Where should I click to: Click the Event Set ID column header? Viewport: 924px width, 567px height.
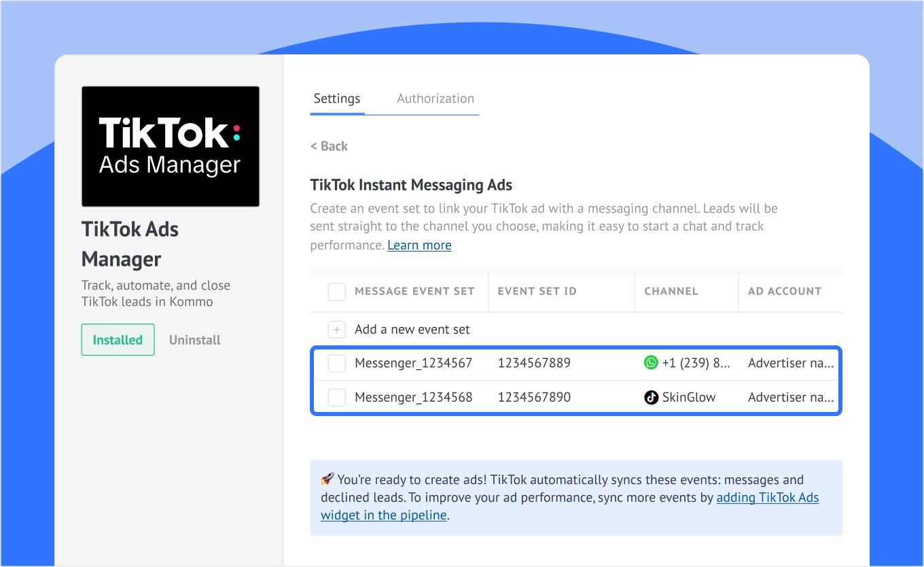[x=537, y=292]
